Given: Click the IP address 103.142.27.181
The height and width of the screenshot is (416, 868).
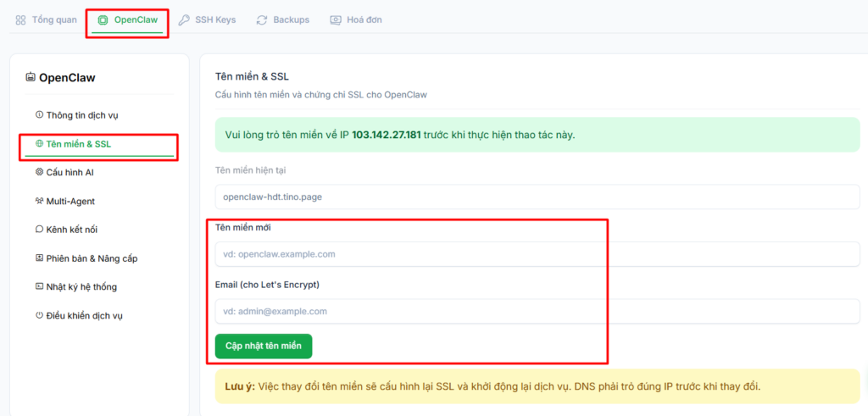Looking at the screenshot, I should coord(387,135).
